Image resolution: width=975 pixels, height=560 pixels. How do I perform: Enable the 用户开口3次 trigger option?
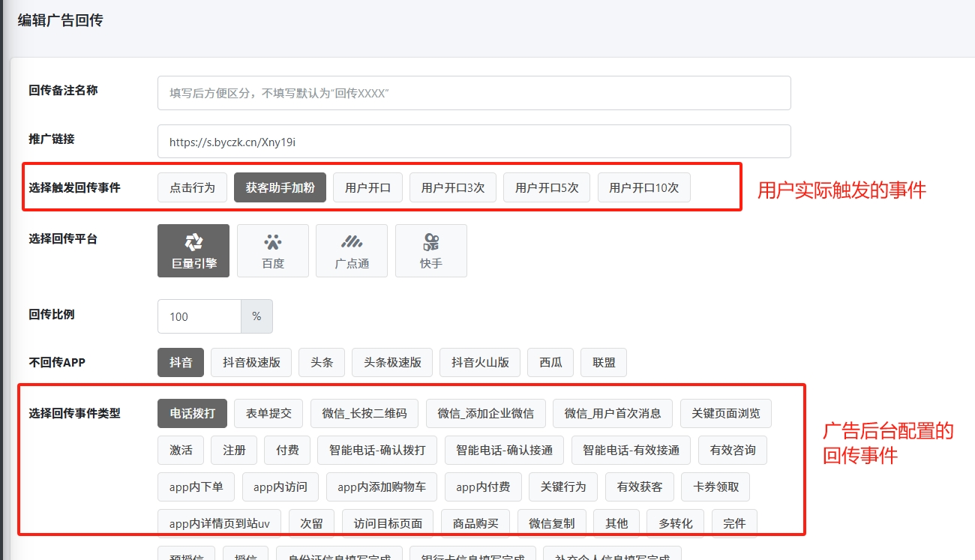pos(452,187)
